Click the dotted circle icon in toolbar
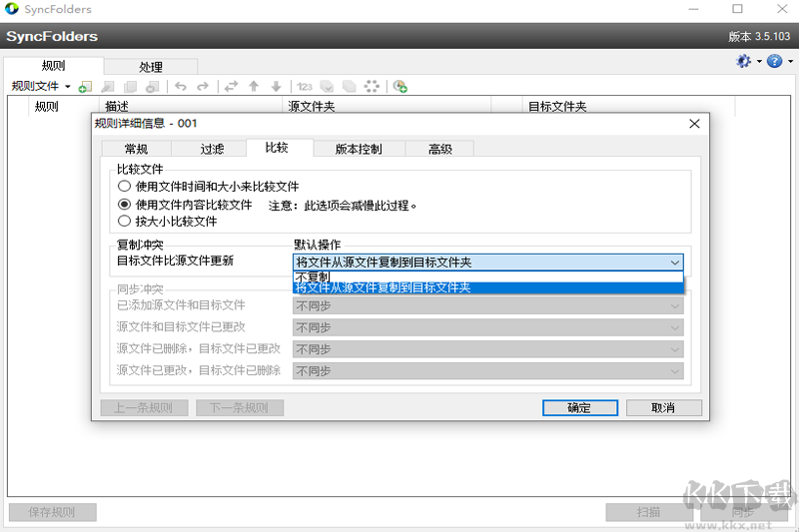The width and height of the screenshot is (799, 532). (x=372, y=86)
